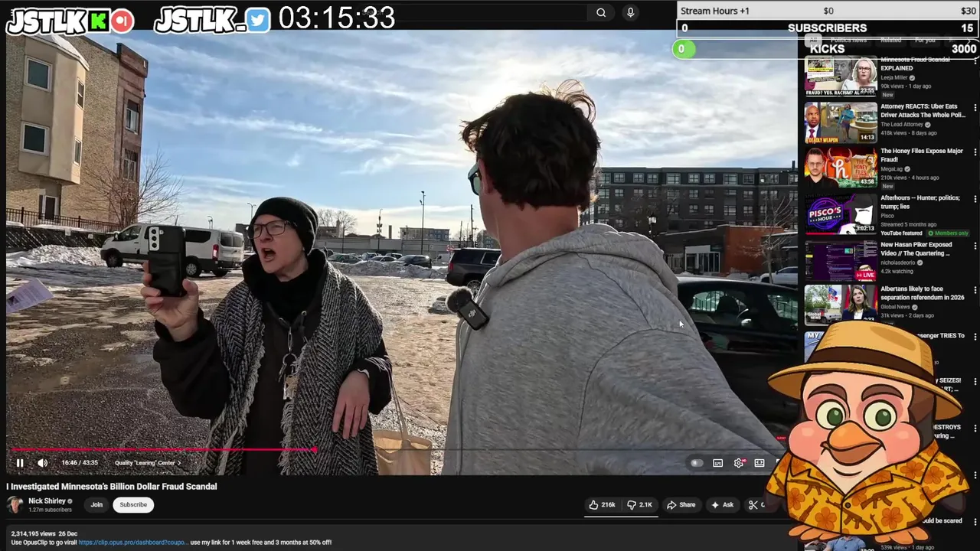This screenshot has height=551, width=980.
Task: Click title The Honey Files Expose Major Fraud
Action: click(x=922, y=155)
